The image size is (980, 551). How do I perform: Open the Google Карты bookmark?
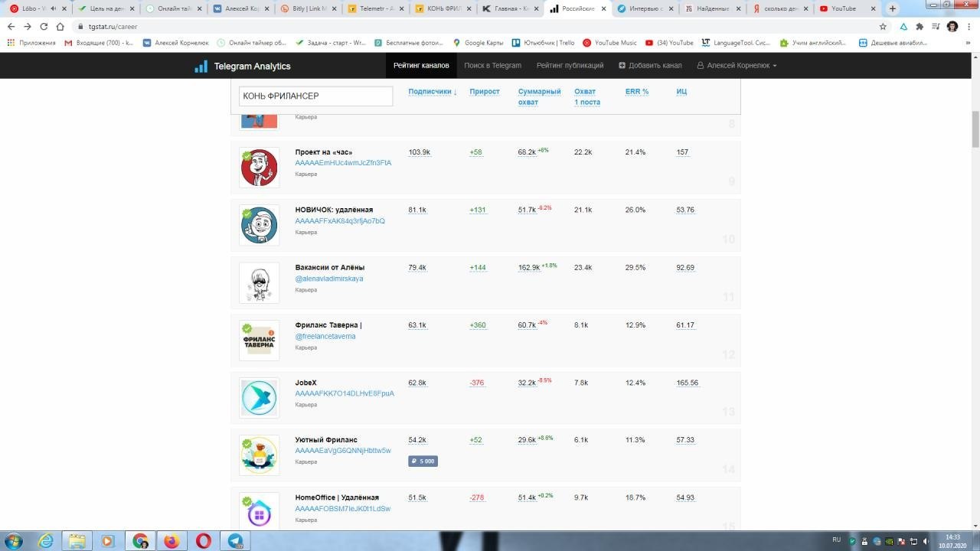point(479,43)
